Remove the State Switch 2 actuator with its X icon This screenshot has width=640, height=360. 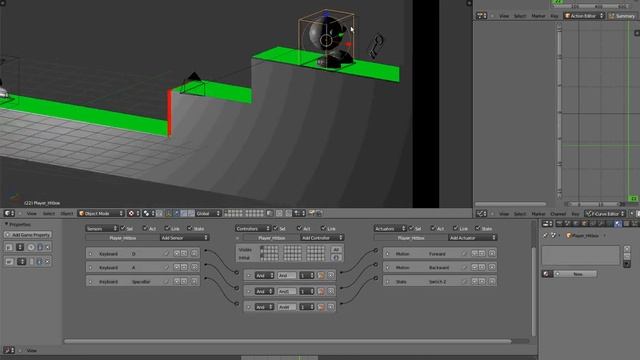coord(492,281)
